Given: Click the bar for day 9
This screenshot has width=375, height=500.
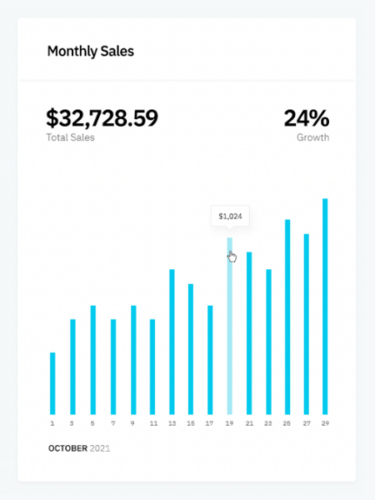Looking at the screenshot, I should pos(133,360).
